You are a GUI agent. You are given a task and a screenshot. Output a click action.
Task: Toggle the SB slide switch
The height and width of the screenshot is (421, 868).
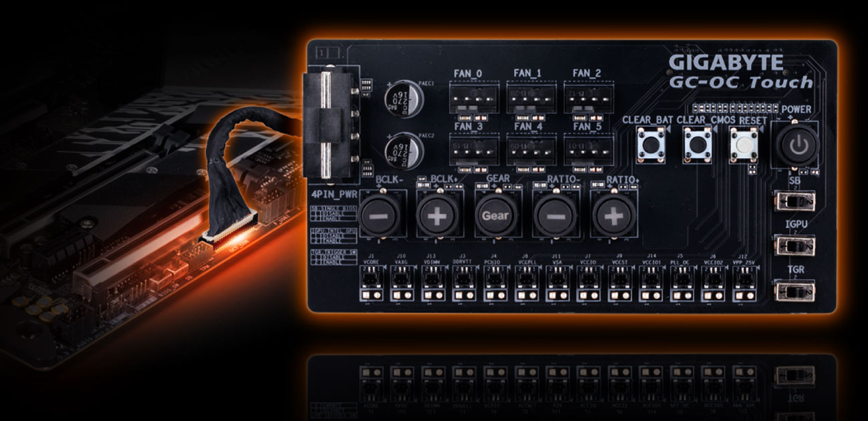(793, 200)
